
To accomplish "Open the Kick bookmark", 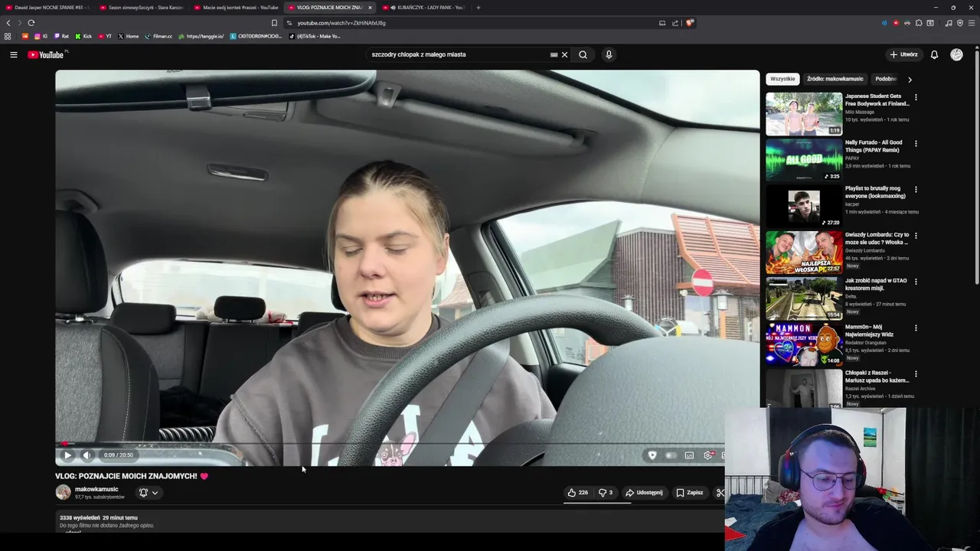I will (83, 36).
